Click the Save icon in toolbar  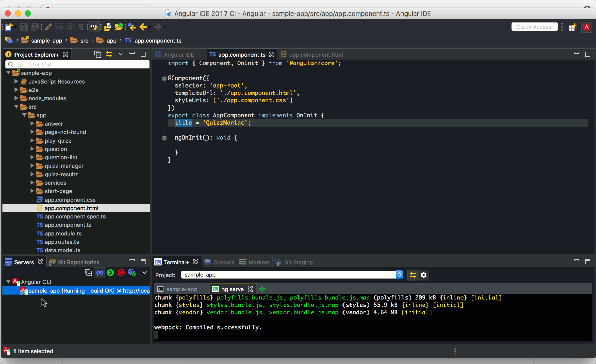[x=24, y=27]
